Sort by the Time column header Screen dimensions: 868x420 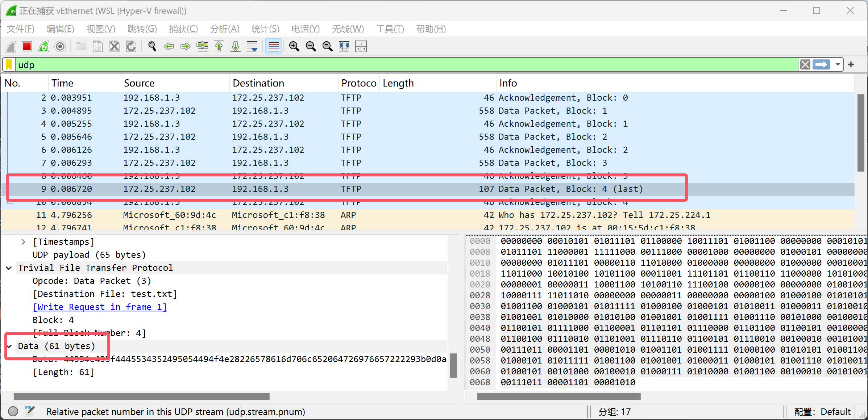84,83
